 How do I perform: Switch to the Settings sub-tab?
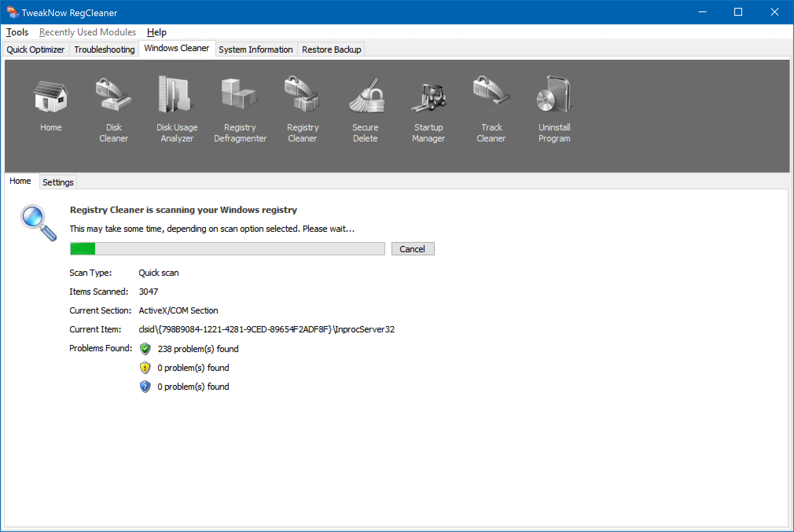point(58,182)
